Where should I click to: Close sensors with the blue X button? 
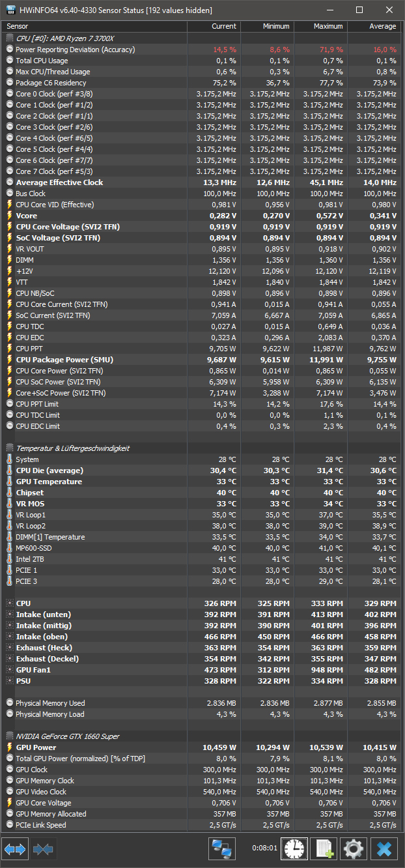click(x=384, y=848)
